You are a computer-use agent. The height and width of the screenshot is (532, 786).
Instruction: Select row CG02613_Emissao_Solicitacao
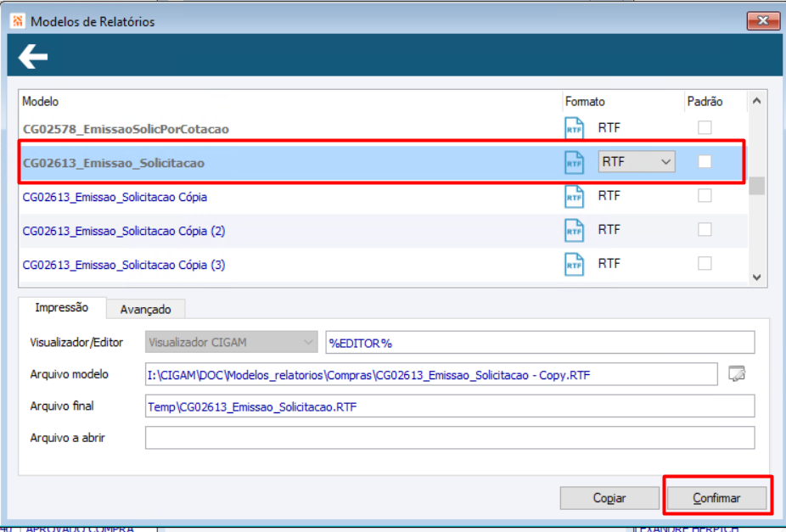tap(384, 163)
